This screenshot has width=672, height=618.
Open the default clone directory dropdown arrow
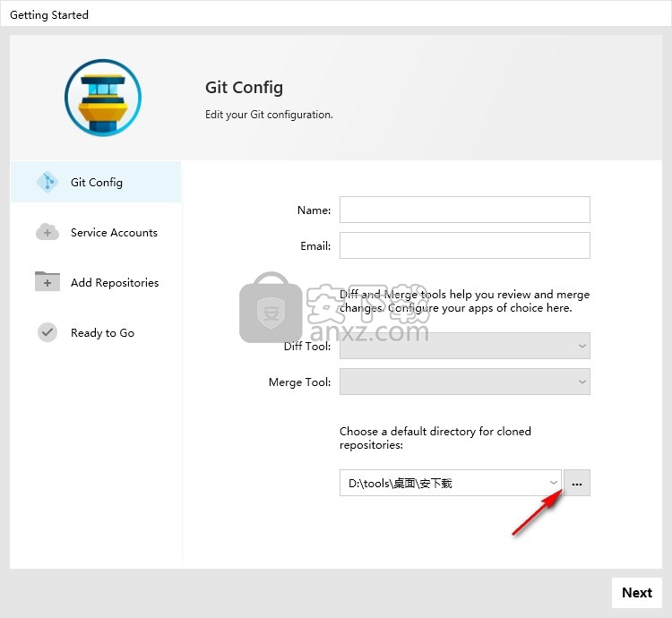(x=554, y=483)
